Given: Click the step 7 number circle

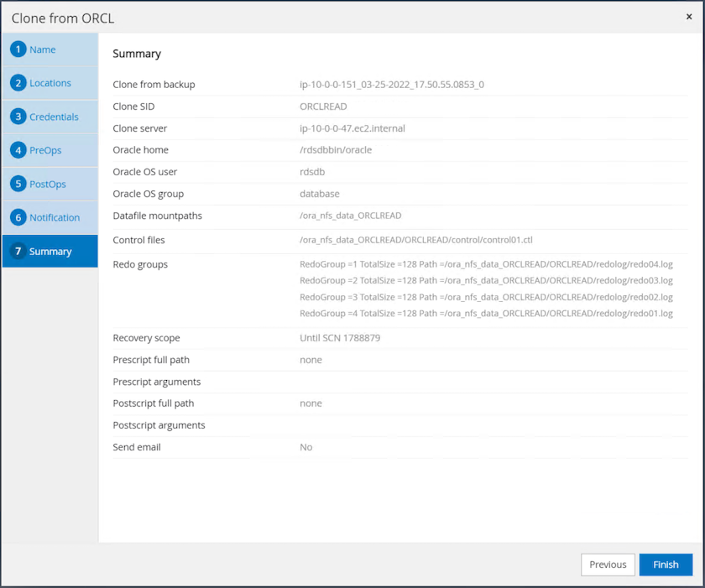Looking at the screenshot, I should click(x=18, y=251).
